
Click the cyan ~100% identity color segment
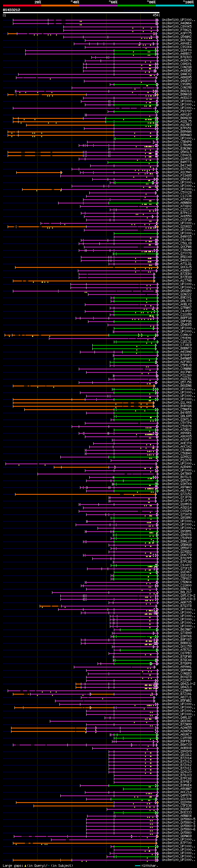pos(175,6)
